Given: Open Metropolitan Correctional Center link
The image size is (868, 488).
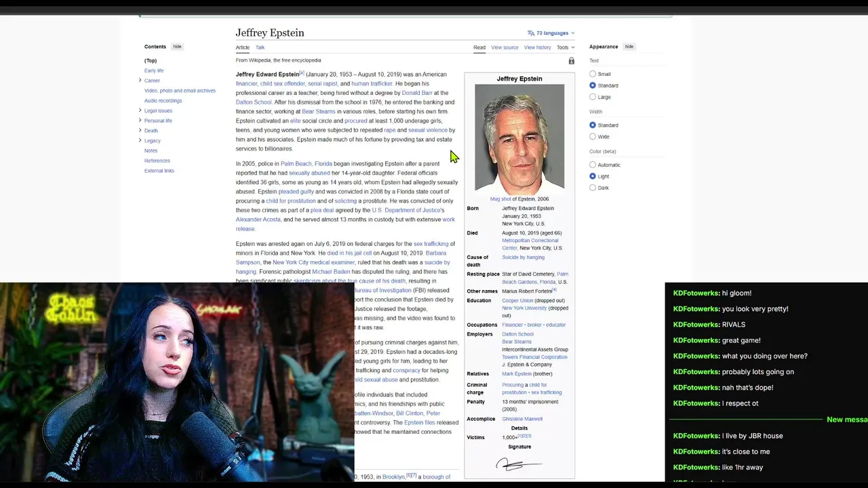Looking at the screenshot, I should pos(530,244).
